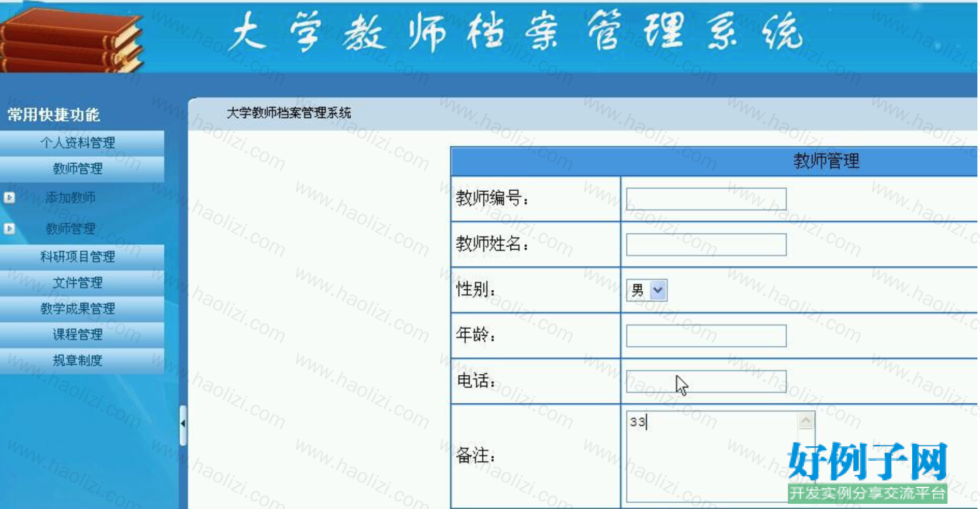Open 规章制度 menu section
This screenshot has width=980, height=509.
[x=82, y=360]
